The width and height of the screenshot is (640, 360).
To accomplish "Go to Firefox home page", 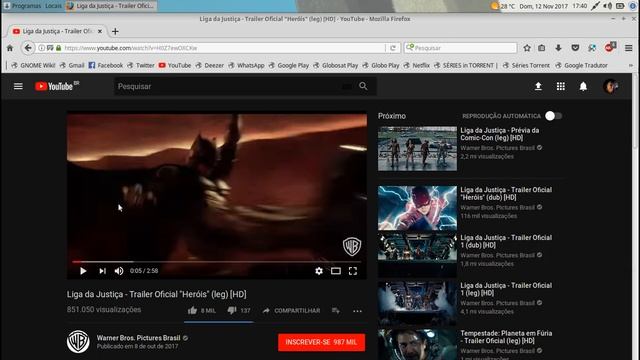I will coord(10,48).
